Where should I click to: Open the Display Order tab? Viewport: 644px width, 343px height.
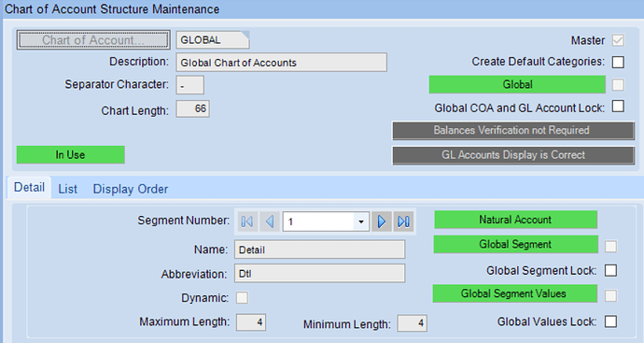[x=131, y=189]
